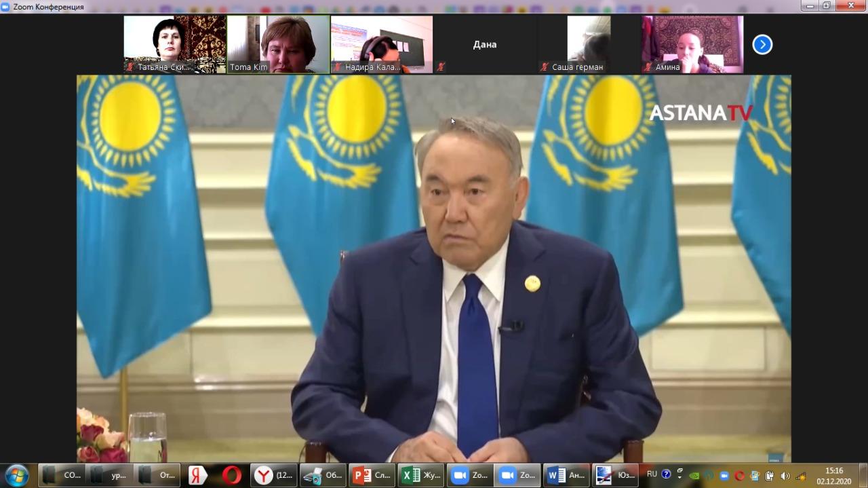Open the Windows Start menu
868x488 pixels.
[x=16, y=475]
